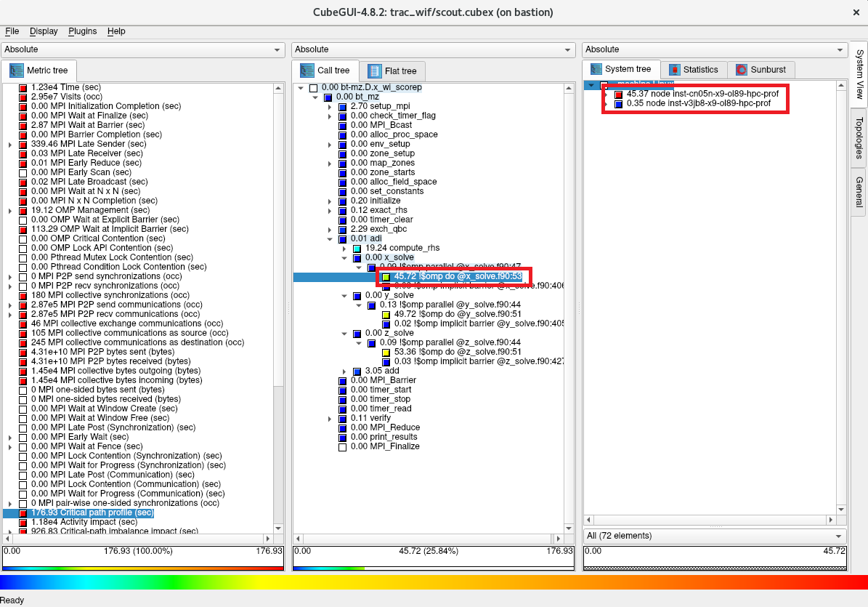The height and width of the screenshot is (607, 868).
Task: Click the blue box icon beside setup_mpi
Action: 342,106
